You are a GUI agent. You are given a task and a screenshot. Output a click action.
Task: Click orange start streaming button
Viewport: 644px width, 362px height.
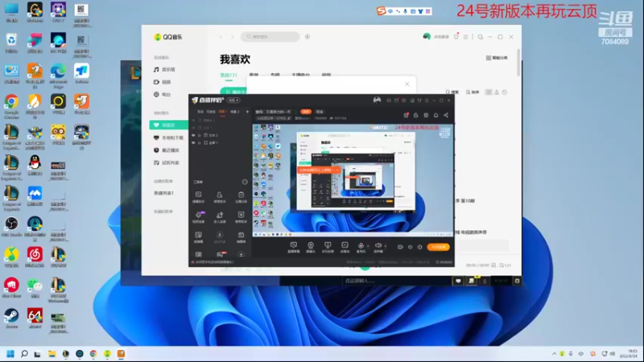(438, 247)
